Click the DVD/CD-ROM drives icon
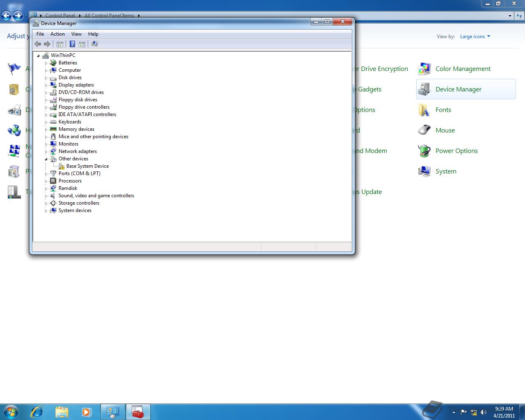Screen dimensions: 525x420 [53, 92]
